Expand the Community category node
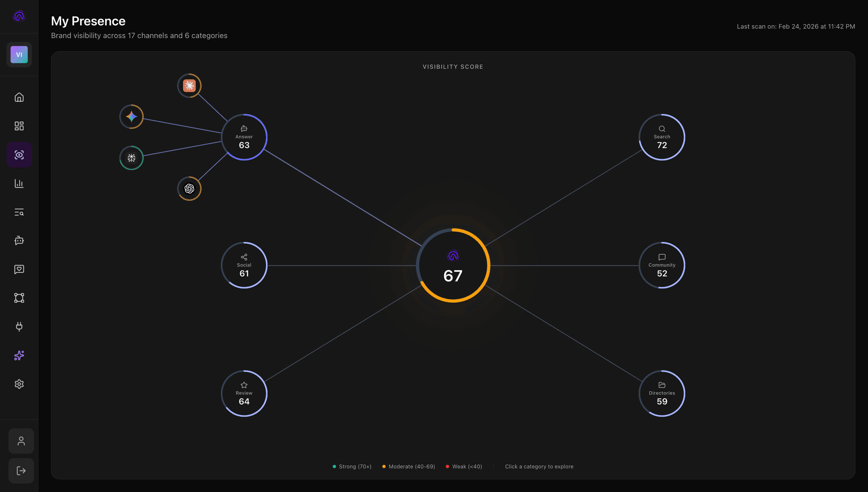 pos(662,265)
